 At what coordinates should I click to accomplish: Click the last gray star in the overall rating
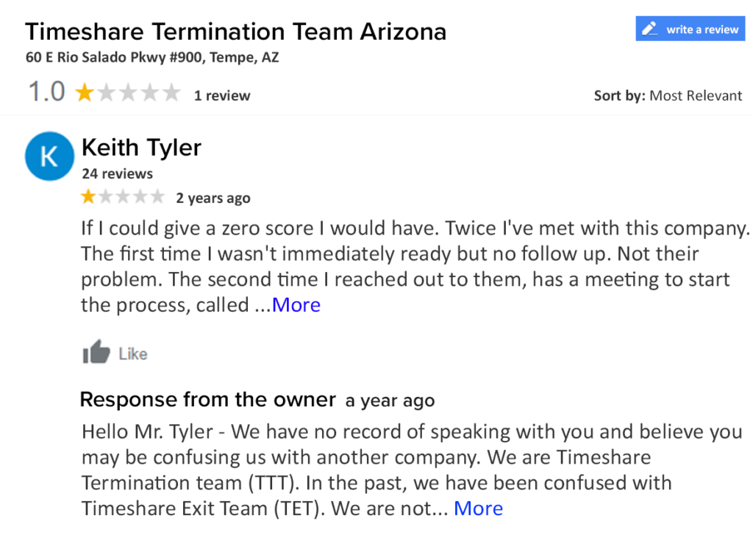pos(171,93)
